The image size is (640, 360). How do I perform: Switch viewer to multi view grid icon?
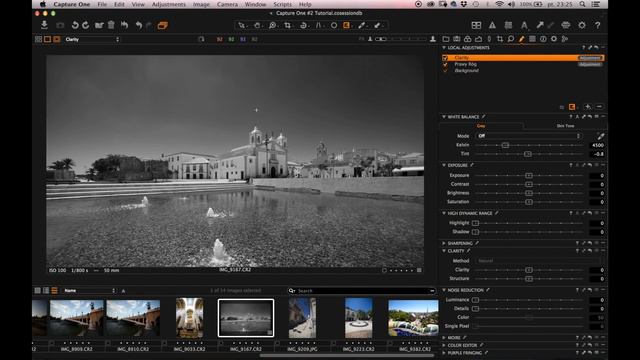38,39
